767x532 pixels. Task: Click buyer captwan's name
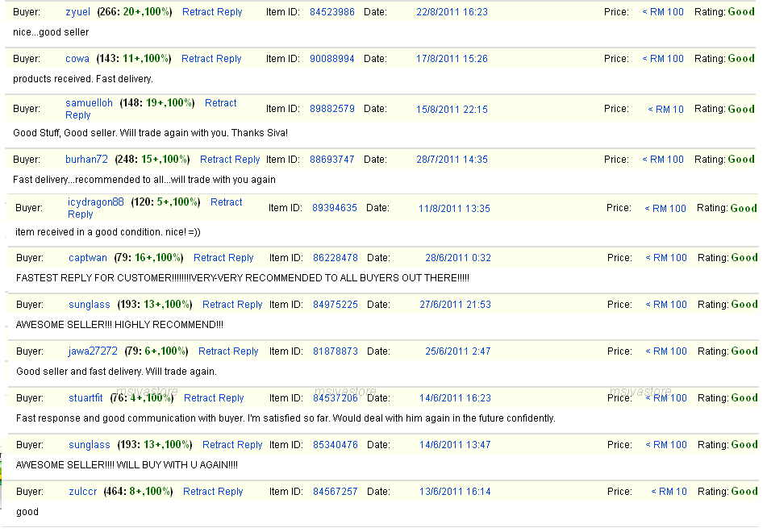click(x=88, y=258)
